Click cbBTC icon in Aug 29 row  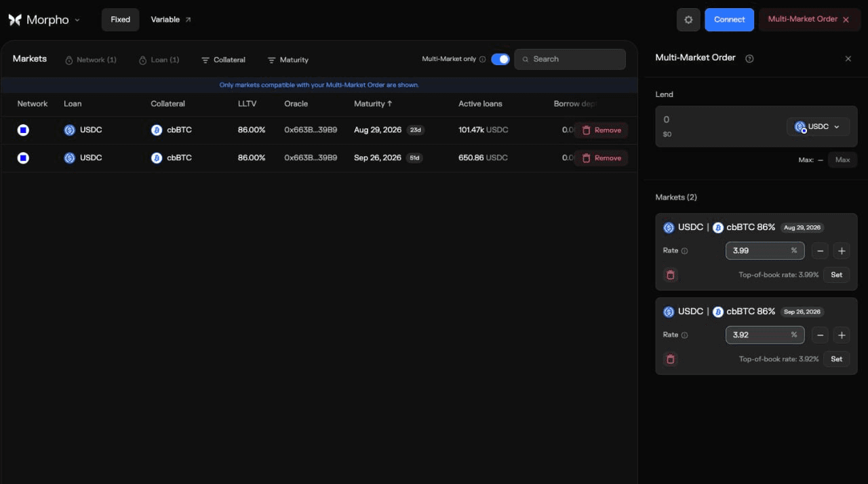click(157, 130)
